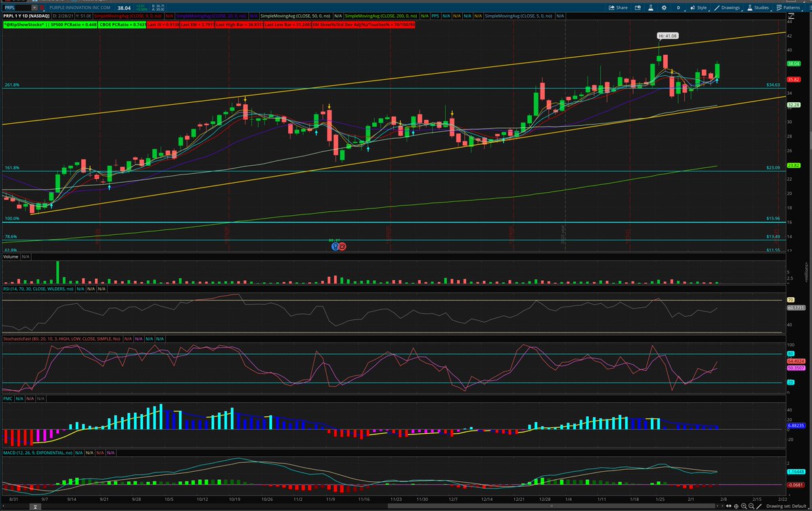Click the $23.09 Fibonacci price label
812x511 pixels.
774,168
